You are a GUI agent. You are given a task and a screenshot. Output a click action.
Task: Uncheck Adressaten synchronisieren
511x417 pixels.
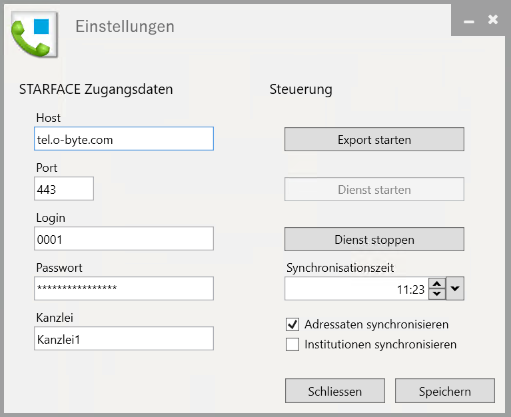[x=292, y=324]
